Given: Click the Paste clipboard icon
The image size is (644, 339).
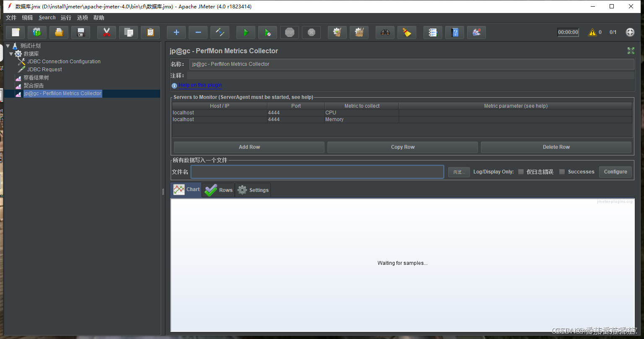Looking at the screenshot, I should pos(151,32).
